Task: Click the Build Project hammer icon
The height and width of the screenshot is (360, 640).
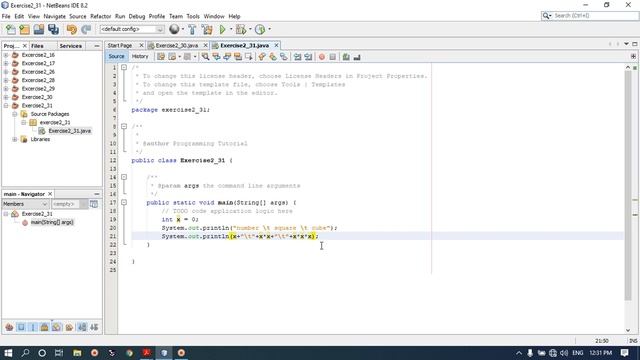Action: [x=192, y=29]
